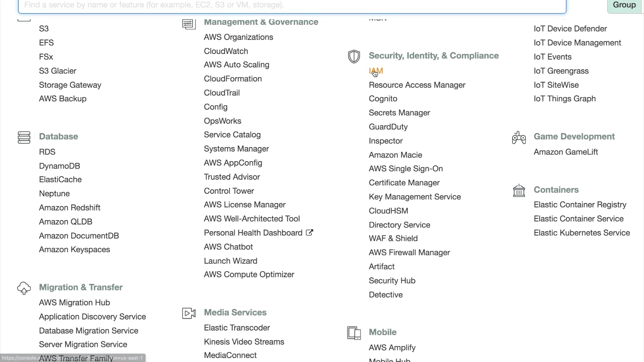
Task: Go to Secrets Manager
Action: pyautogui.click(x=399, y=113)
